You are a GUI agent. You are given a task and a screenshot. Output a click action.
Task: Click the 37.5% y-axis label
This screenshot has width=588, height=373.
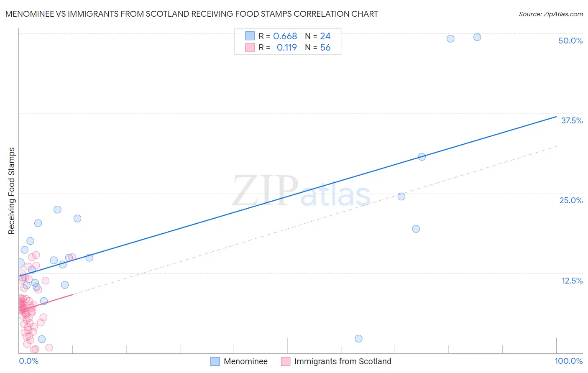(x=572, y=120)
